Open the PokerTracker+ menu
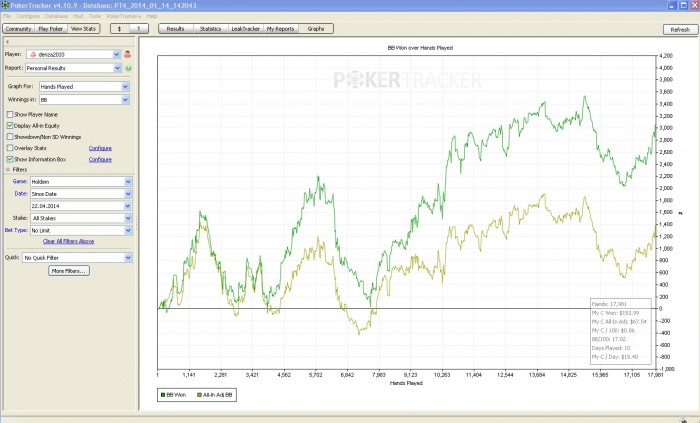Viewport: 700px width, 423px height. coord(124,16)
